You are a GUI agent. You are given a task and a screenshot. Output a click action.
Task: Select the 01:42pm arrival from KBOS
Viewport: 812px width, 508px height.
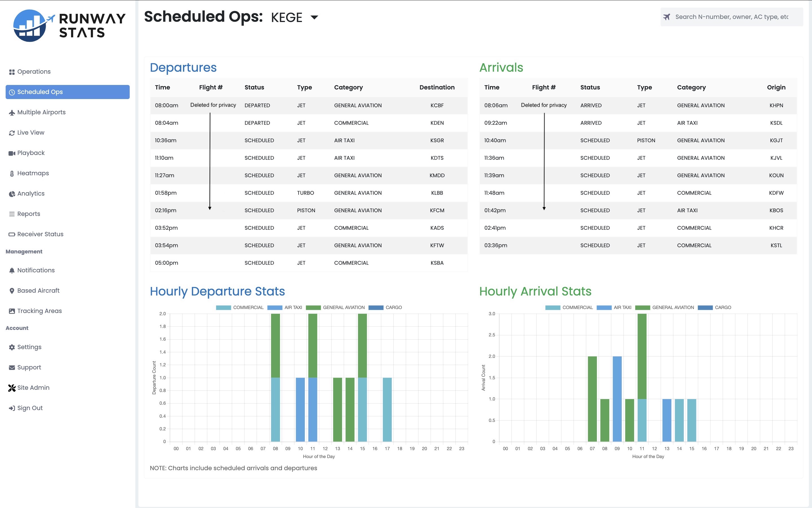tap(638, 210)
